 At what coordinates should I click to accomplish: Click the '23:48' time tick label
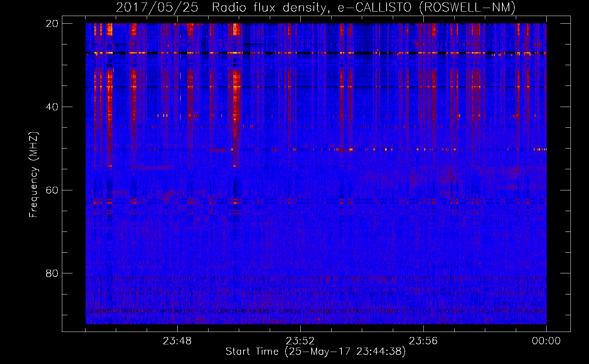click(x=177, y=341)
